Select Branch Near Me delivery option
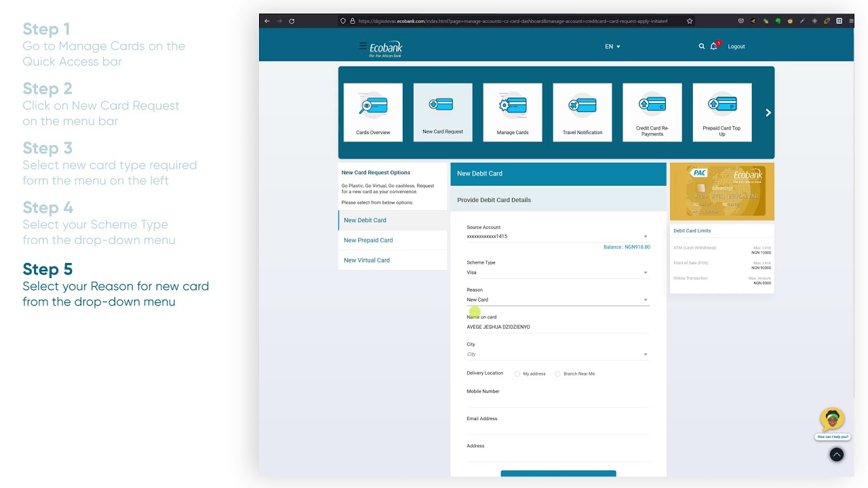This screenshot has width=868, height=488. [558, 373]
